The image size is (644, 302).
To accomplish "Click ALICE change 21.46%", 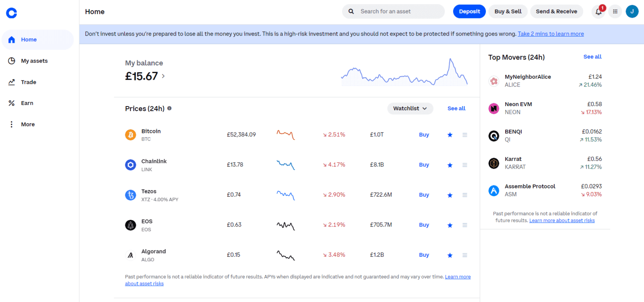I will pos(590,85).
